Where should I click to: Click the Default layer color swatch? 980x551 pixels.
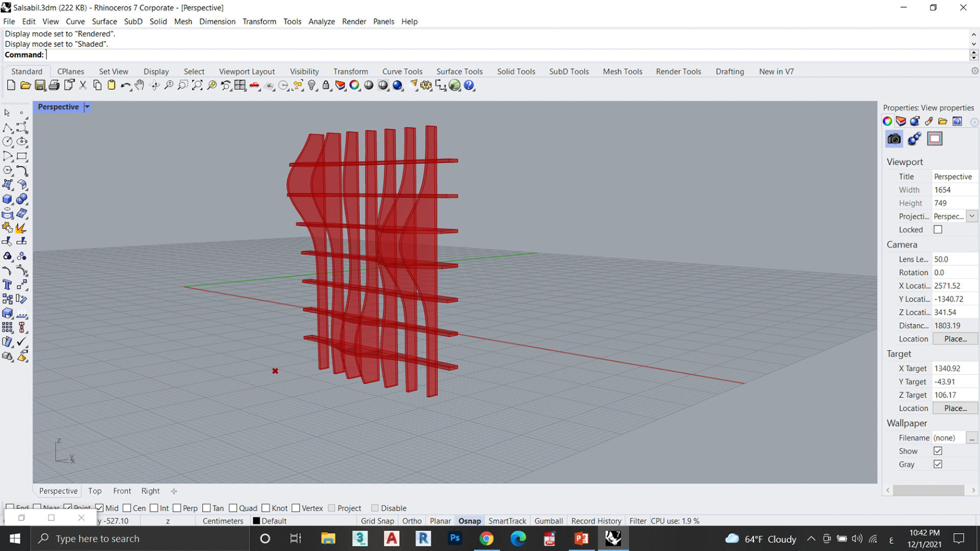pyautogui.click(x=257, y=520)
